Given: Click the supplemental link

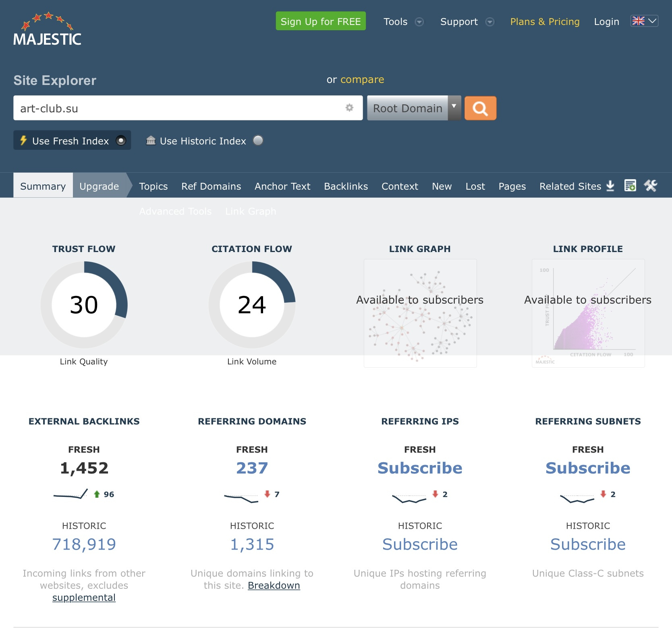Looking at the screenshot, I should pos(84,597).
